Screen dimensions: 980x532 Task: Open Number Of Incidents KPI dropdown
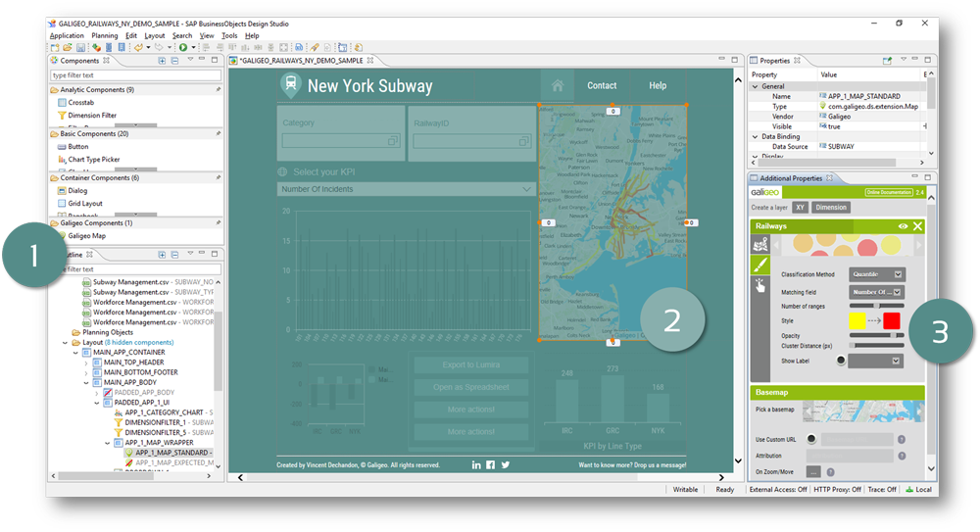(x=407, y=189)
